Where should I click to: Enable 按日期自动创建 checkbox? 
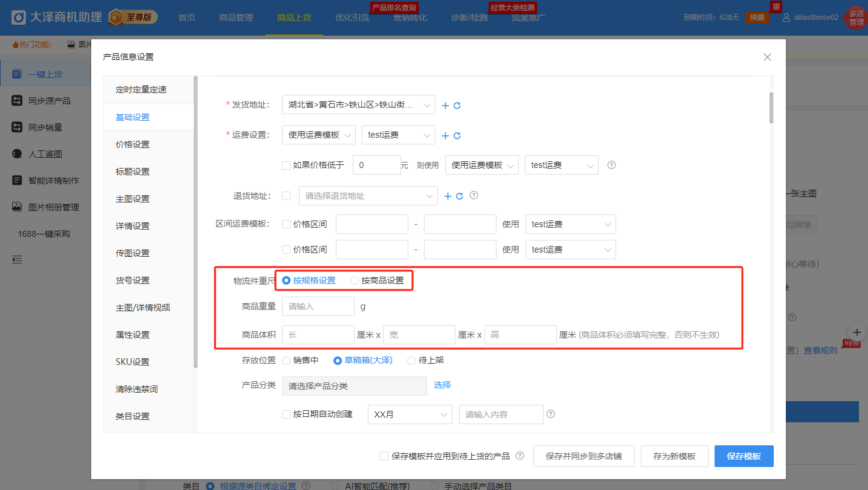point(286,414)
